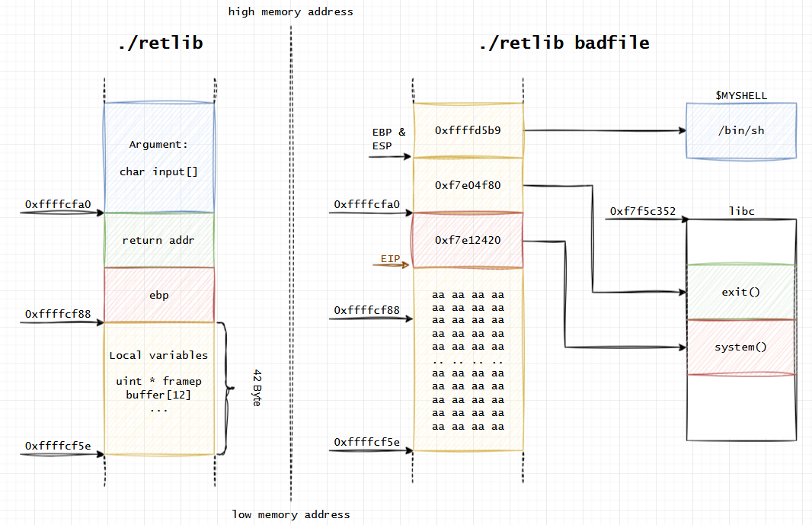Click the red "ebp" stack box
This screenshot has height=525, width=812.
(159, 294)
